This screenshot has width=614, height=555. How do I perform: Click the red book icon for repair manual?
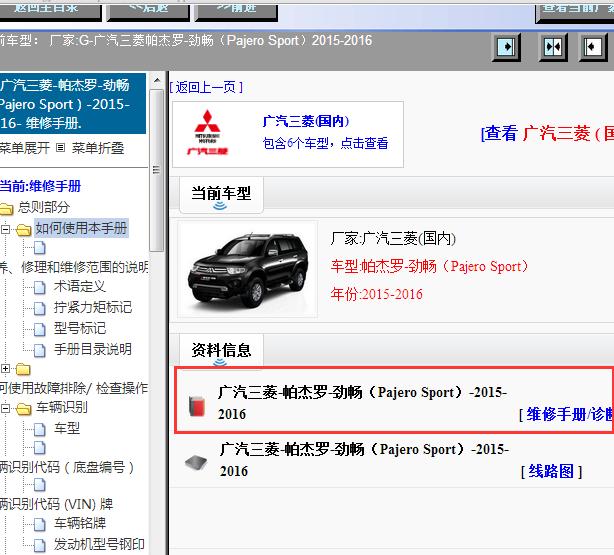click(197, 406)
